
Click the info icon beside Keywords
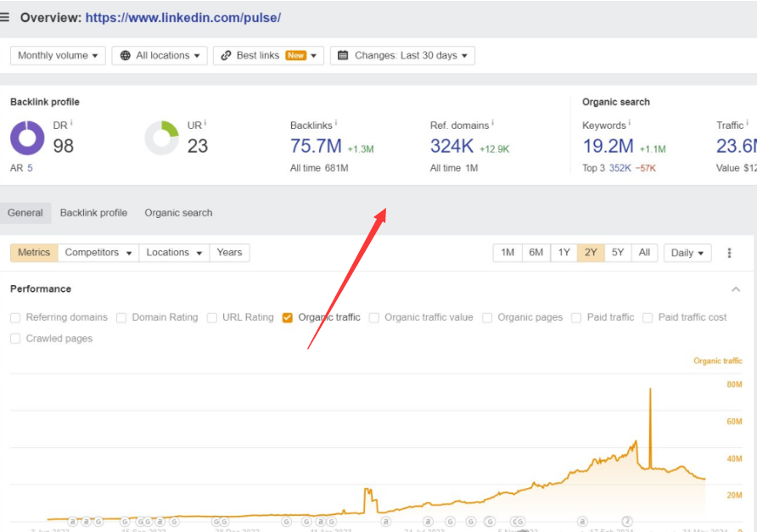[x=629, y=124]
